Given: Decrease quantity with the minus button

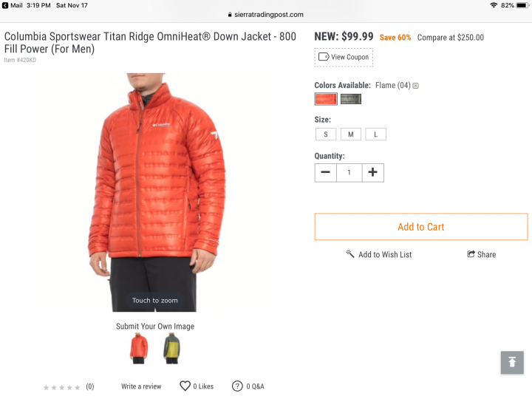Looking at the screenshot, I should pyautogui.click(x=325, y=172).
